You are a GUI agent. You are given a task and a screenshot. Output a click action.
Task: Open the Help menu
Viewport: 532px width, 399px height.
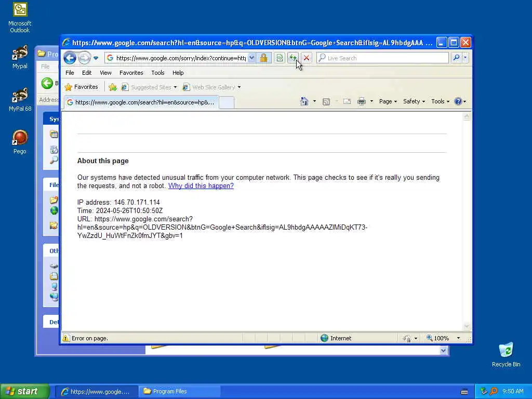tap(178, 73)
